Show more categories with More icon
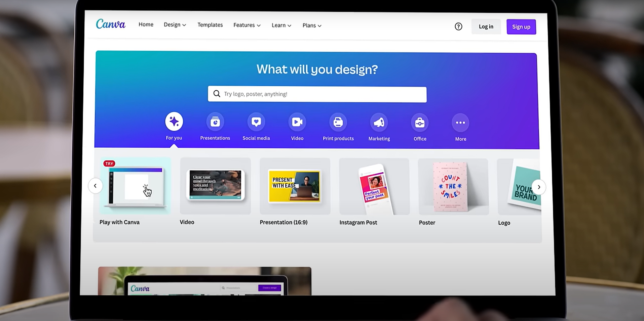Viewport: 644px width, 321px height. (x=460, y=123)
